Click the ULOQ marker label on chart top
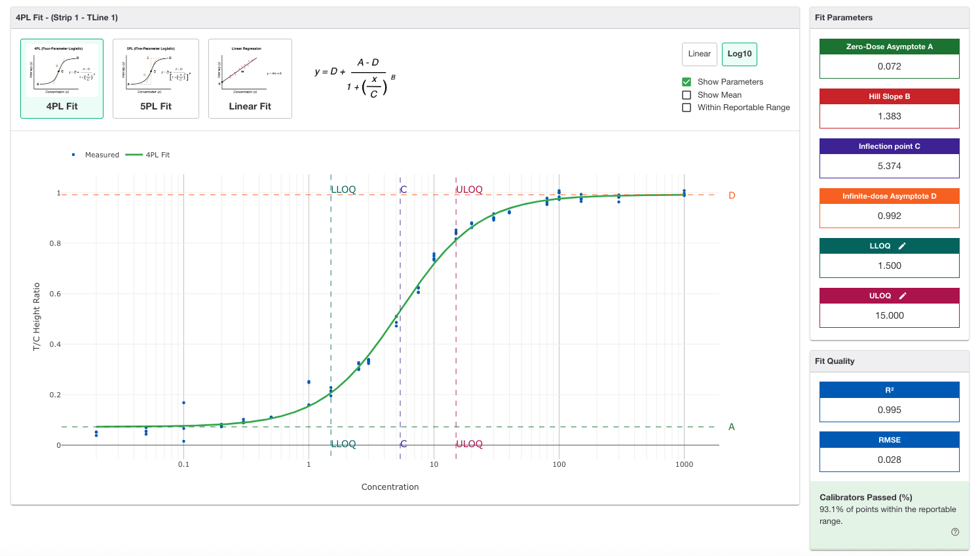 pos(469,189)
